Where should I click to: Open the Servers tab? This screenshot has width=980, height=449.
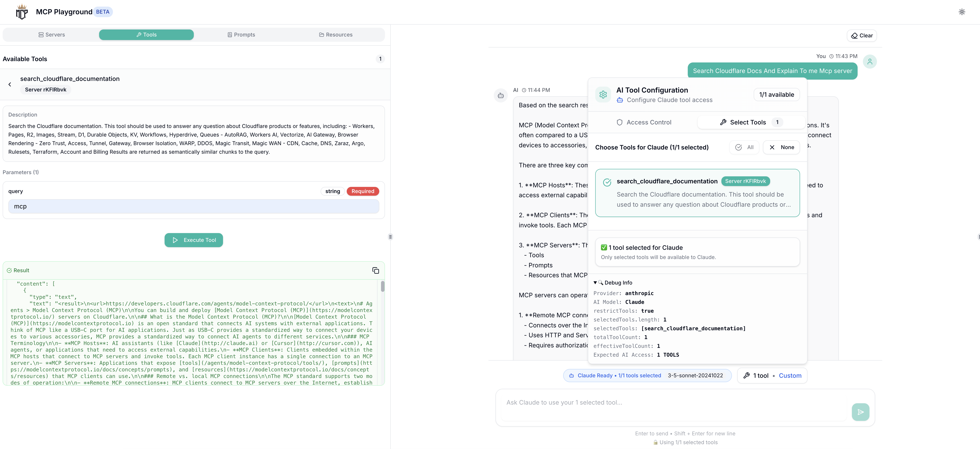(x=51, y=35)
